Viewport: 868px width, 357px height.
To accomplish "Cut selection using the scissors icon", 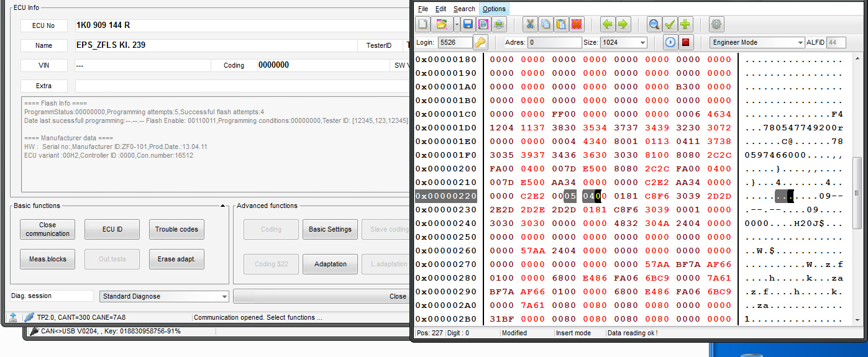I will [x=530, y=24].
